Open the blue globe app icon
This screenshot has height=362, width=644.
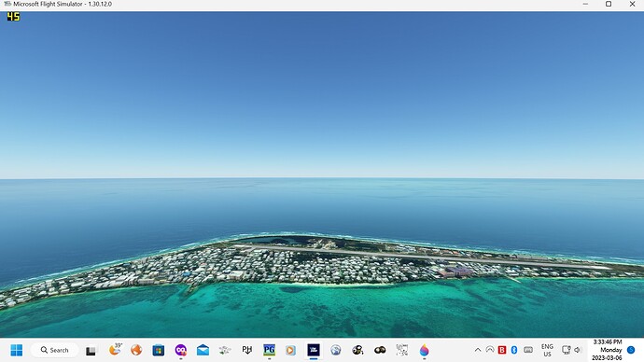click(x=336, y=350)
